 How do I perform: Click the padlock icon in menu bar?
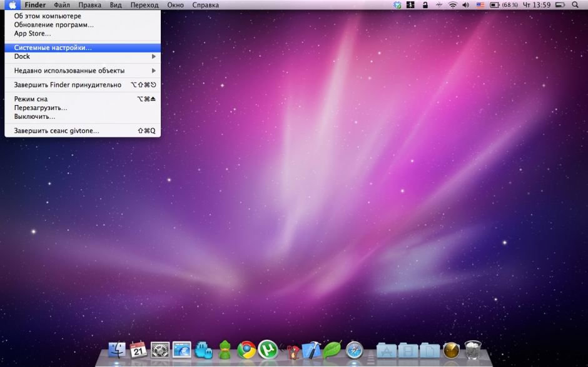(425, 5)
